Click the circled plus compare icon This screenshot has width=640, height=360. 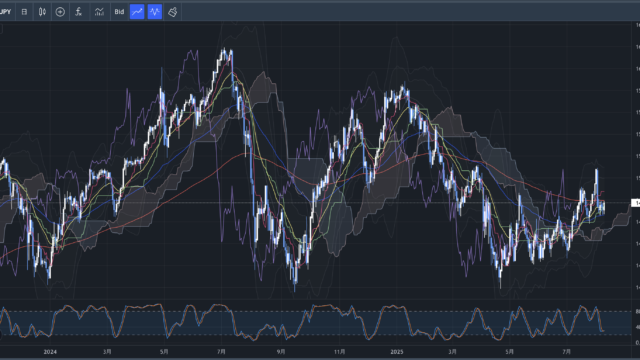tap(60, 12)
